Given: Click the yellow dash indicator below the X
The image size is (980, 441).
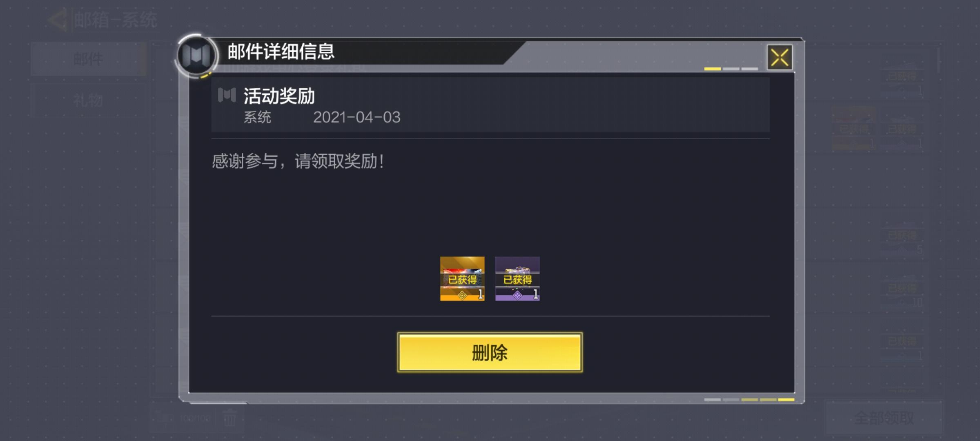Looking at the screenshot, I should click(712, 69).
